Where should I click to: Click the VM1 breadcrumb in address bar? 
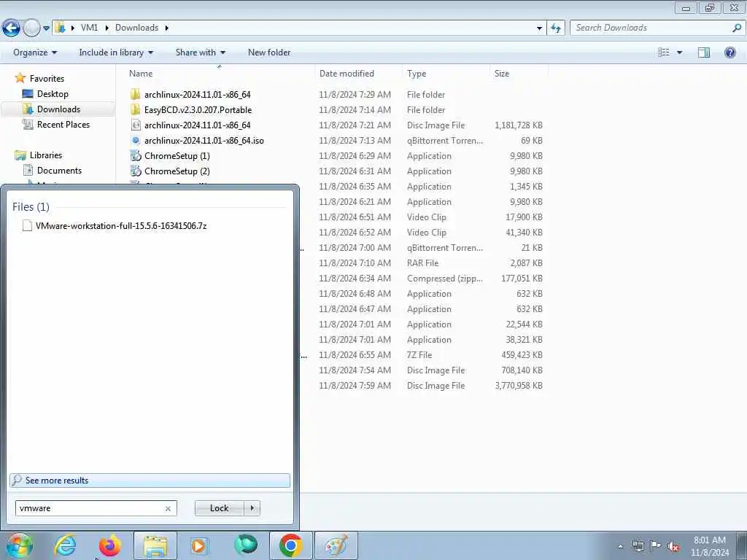89,28
